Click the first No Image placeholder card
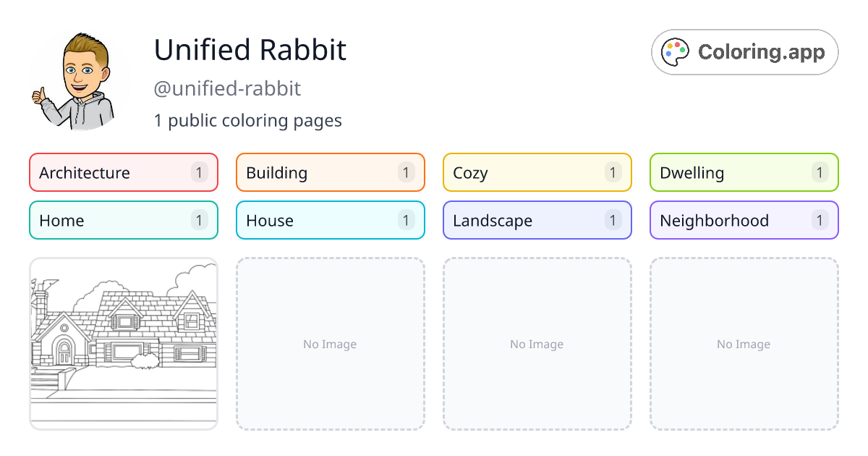Screen dimensions: 868x456 [x=330, y=344]
